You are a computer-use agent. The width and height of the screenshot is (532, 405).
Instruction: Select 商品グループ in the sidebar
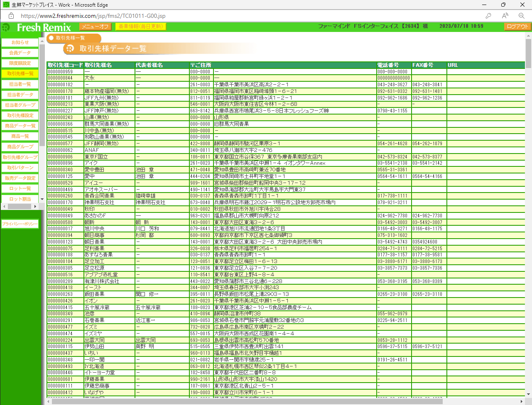pos(20,147)
